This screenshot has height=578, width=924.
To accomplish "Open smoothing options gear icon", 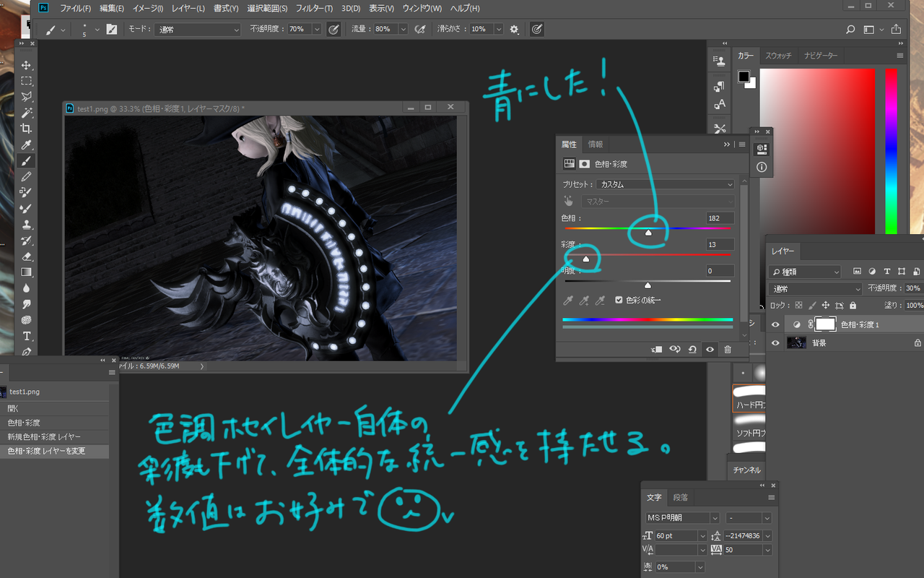I will coord(514,30).
